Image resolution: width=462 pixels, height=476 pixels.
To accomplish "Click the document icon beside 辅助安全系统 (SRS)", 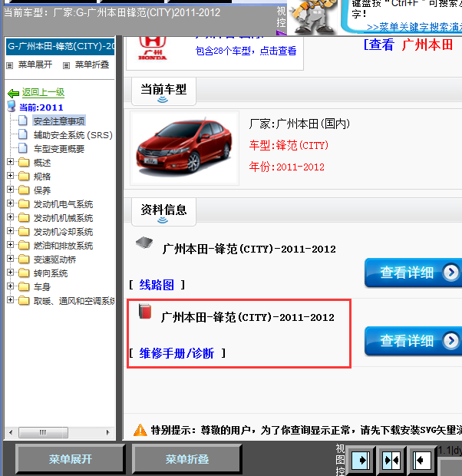I will click(x=23, y=134).
